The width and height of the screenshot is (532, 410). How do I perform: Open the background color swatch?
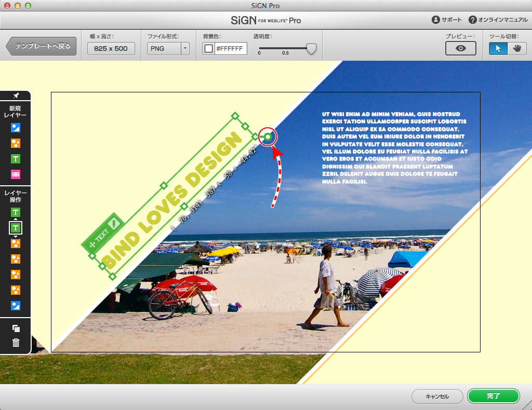click(209, 48)
